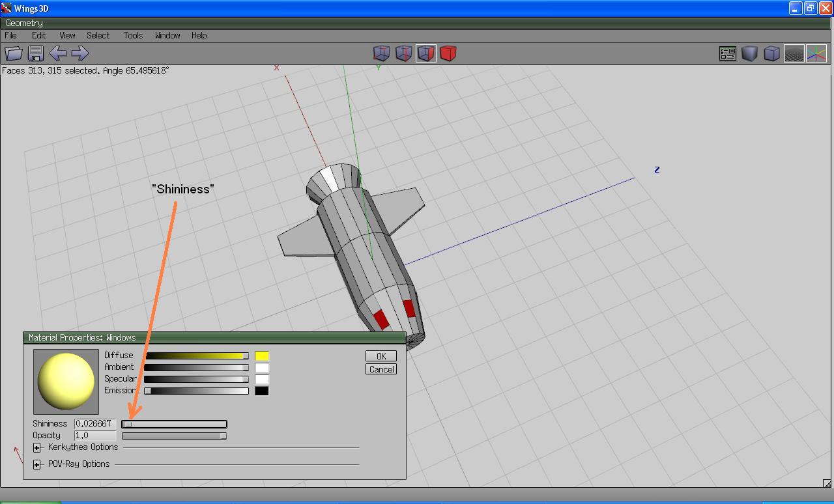
Task: Open the preferences icon in the toolbar
Action: click(x=727, y=53)
